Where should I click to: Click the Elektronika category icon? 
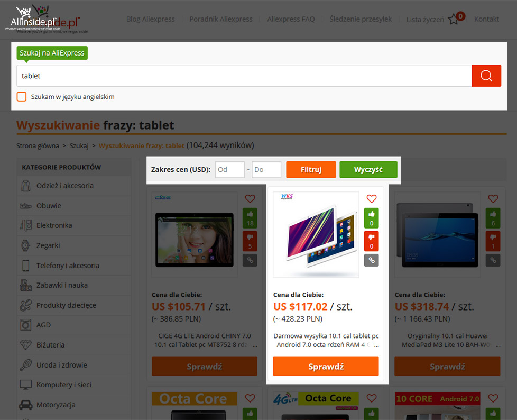[25, 225]
